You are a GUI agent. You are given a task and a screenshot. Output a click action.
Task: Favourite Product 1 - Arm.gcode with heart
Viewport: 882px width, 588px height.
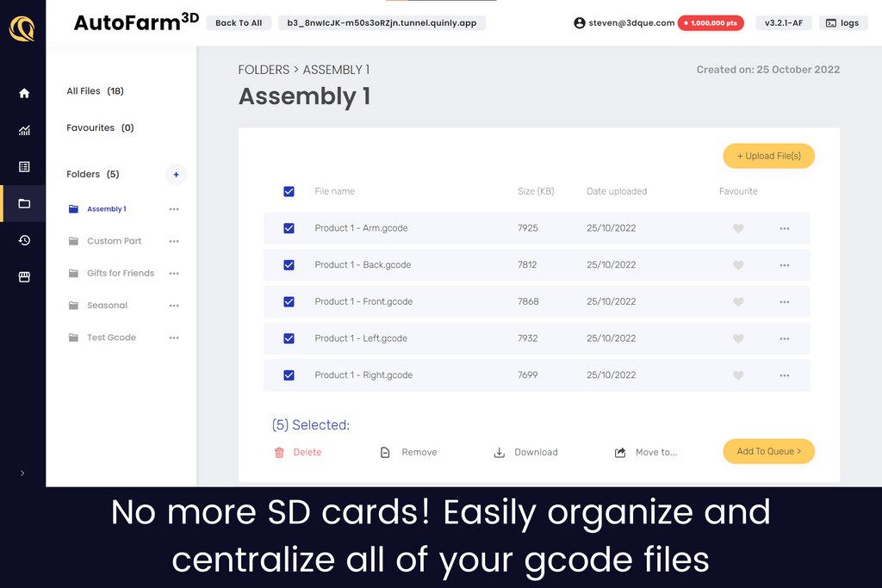click(x=738, y=229)
